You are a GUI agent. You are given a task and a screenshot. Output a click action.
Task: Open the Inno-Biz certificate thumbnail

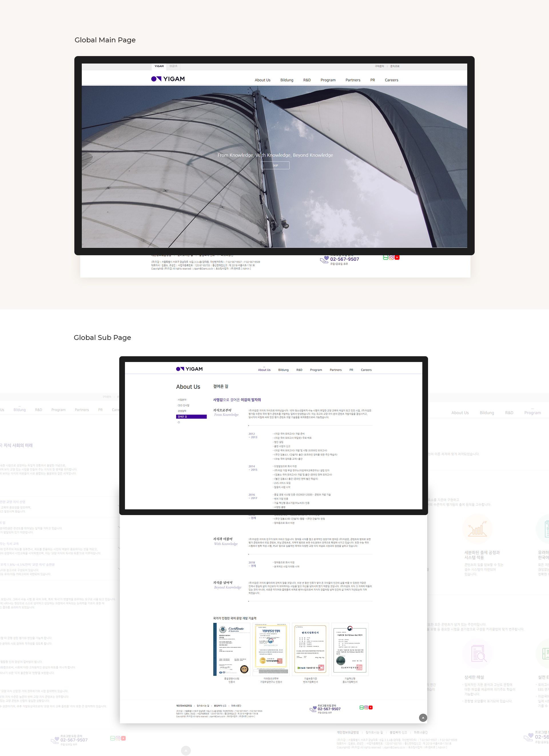350,649
